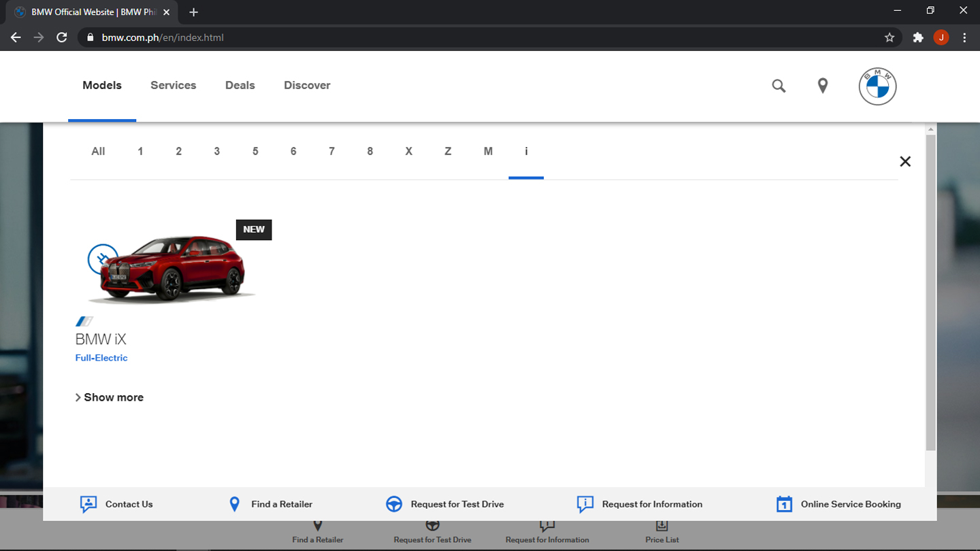The image size is (980, 551).
Task: Open the Models menu
Action: click(102, 85)
